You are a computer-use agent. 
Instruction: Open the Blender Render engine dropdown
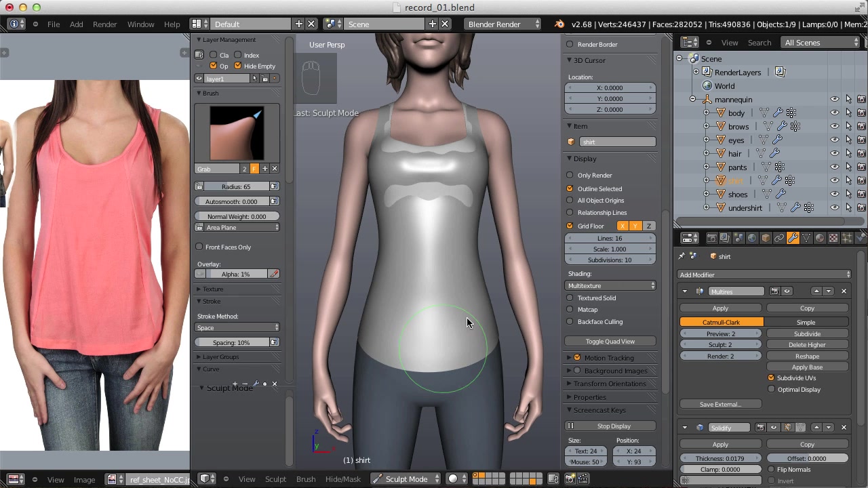click(x=504, y=24)
